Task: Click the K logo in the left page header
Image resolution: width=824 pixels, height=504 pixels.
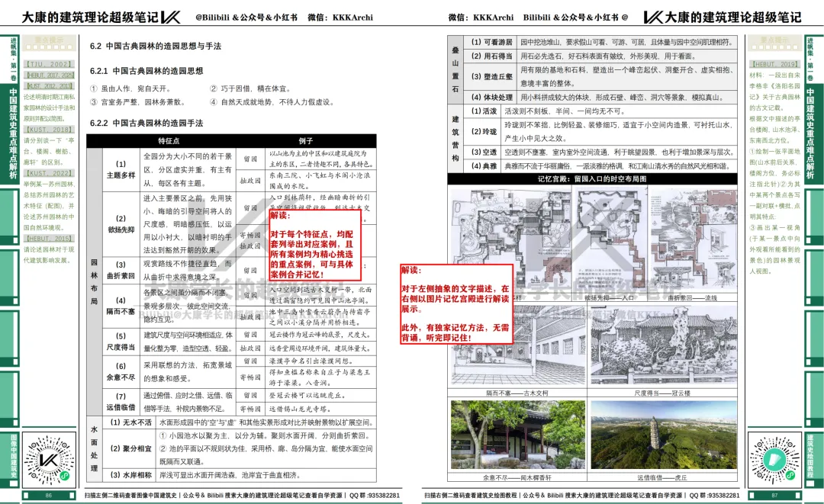Action: [x=171, y=18]
